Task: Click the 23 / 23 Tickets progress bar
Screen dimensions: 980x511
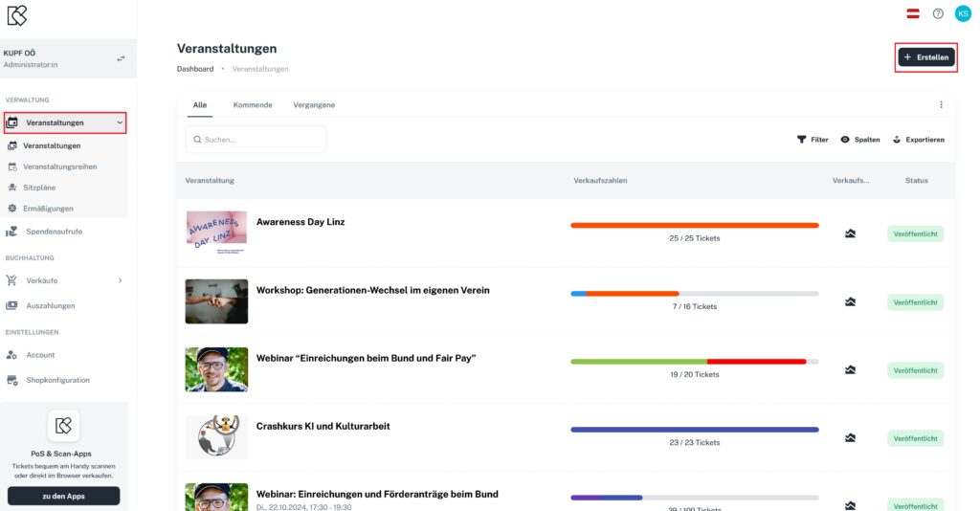Action: click(x=695, y=430)
